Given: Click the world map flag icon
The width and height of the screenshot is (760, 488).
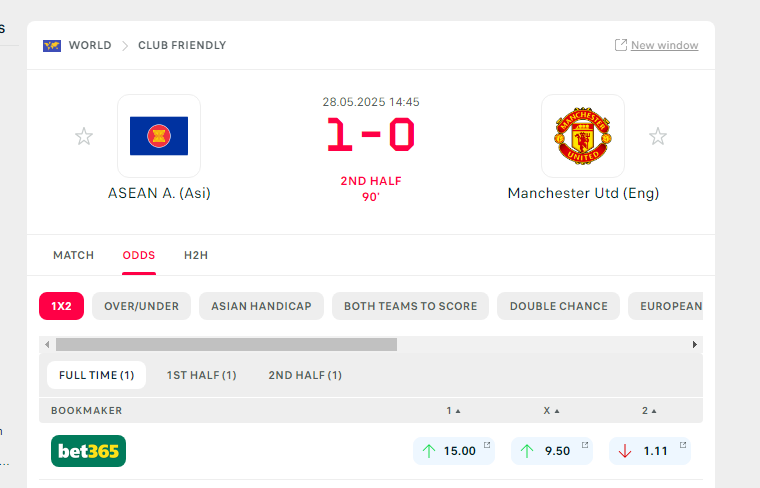Looking at the screenshot, I should [52, 46].
